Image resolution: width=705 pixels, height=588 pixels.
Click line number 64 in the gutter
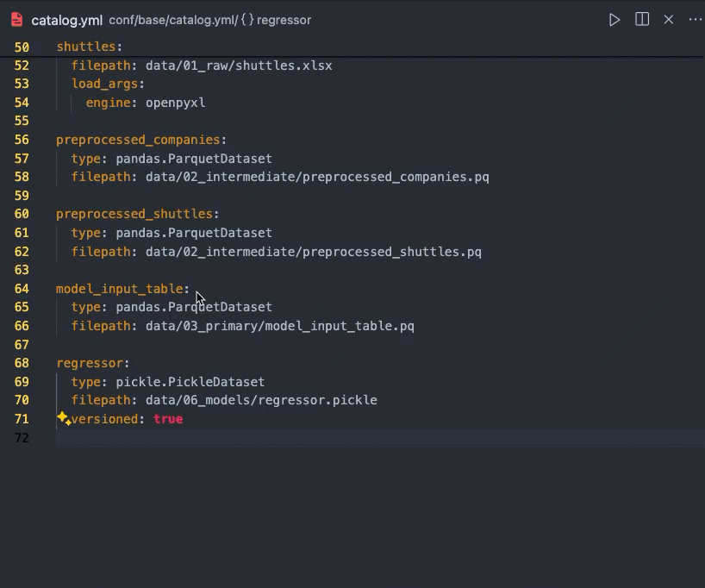click(22, 289)
